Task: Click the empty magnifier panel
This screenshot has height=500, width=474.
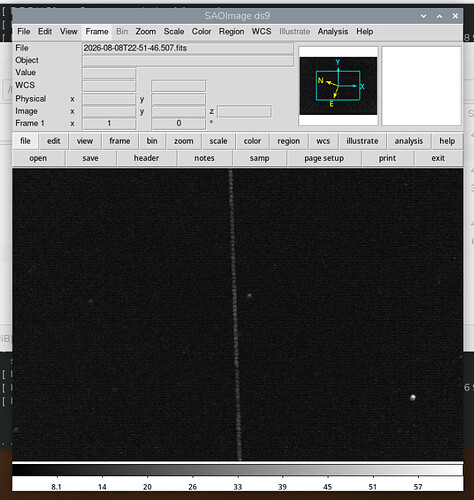Action: pos(421,86)
